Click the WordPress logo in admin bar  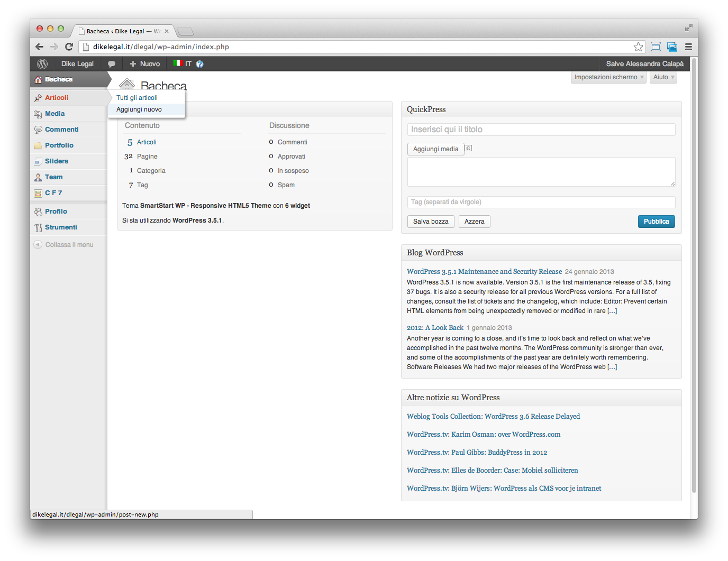click(42, 64)
